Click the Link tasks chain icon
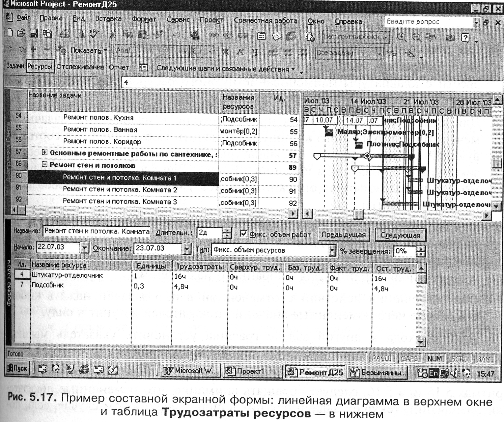 (x=213, y=36)
